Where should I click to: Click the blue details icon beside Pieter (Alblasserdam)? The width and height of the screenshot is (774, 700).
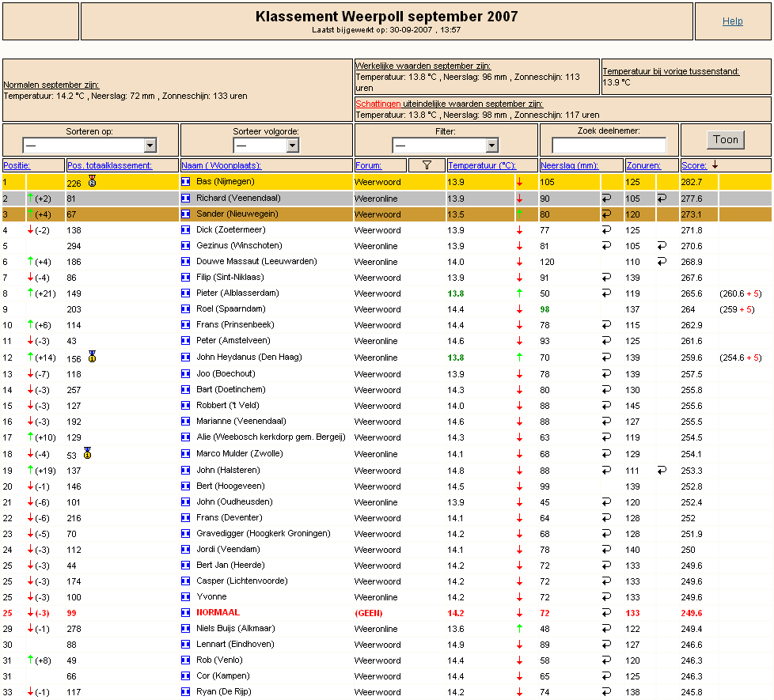(x=186, y=293)
